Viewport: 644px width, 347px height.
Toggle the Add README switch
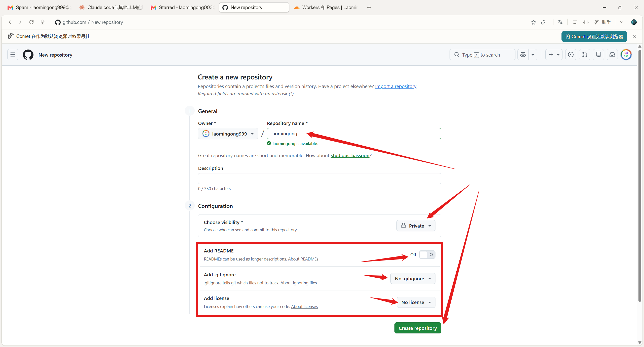pyautogui.click(x=427, y=254)
